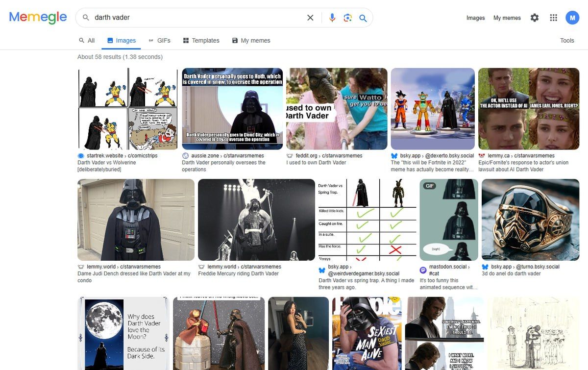Viewport: 588px width, 370px height.
Task: Open the apps grid icon
Action: point(554,18)
